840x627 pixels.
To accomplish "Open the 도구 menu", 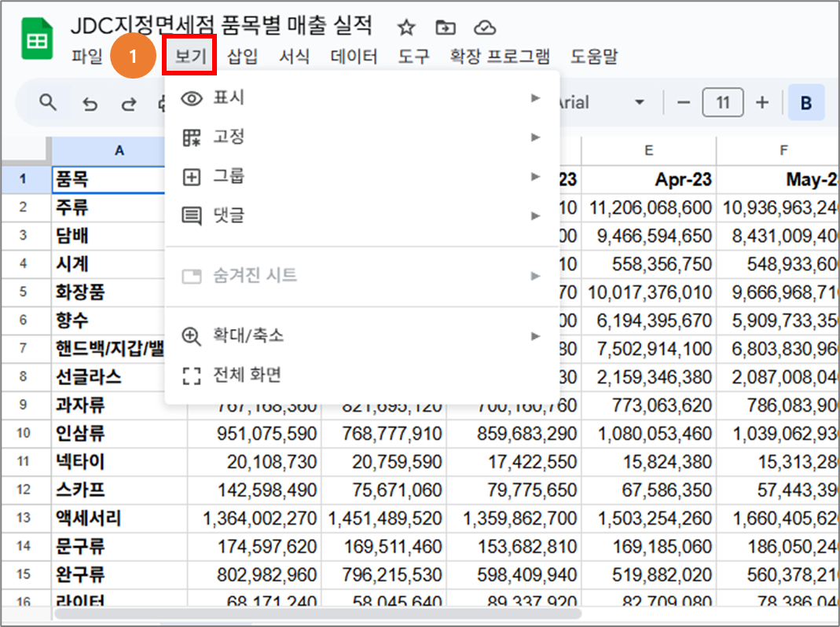I will tap(413, 56).
